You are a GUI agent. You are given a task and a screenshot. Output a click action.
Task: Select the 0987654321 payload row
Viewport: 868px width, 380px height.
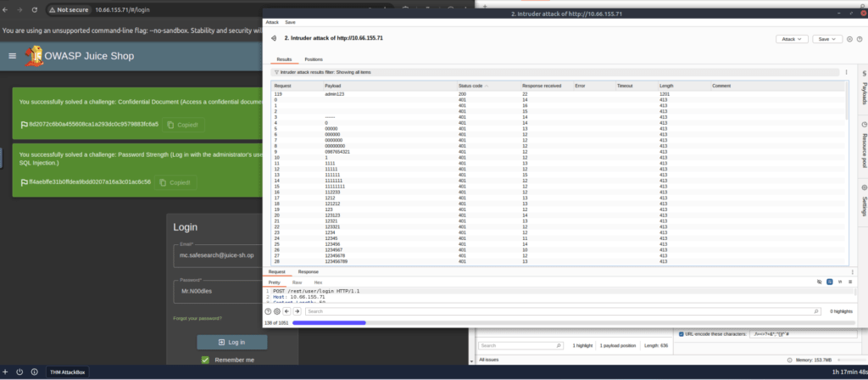[557, 152]
